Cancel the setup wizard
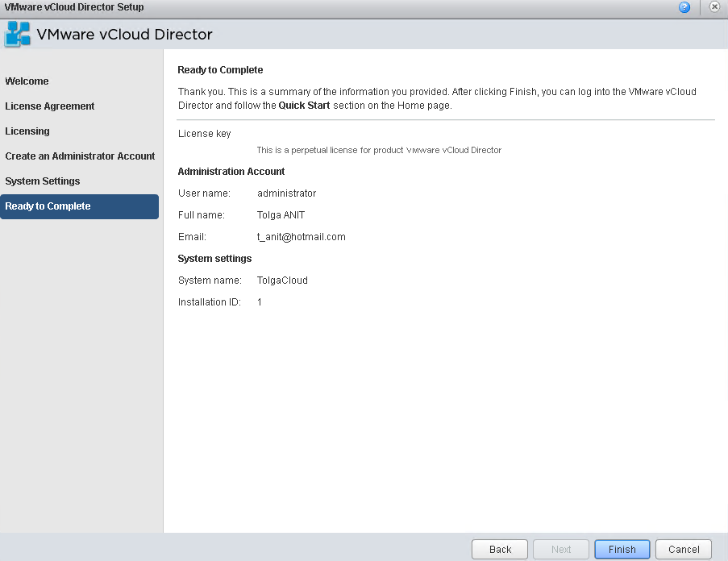728x561 pixels. [x=684, y=550]
